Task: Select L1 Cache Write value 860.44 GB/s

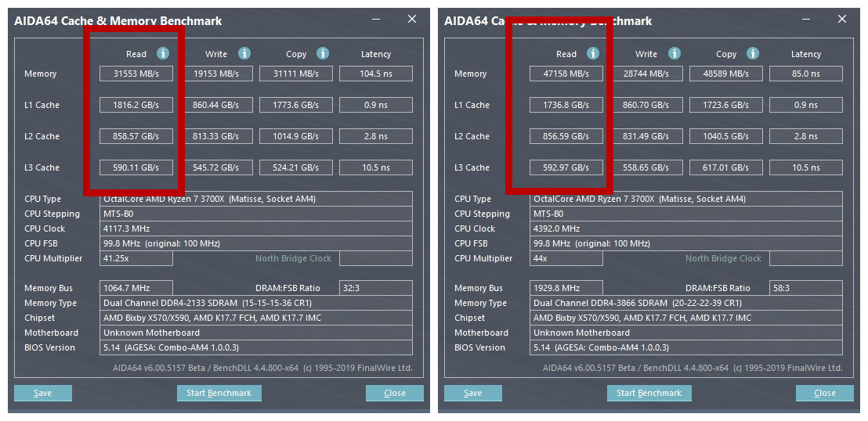Action: coord(216,105)
